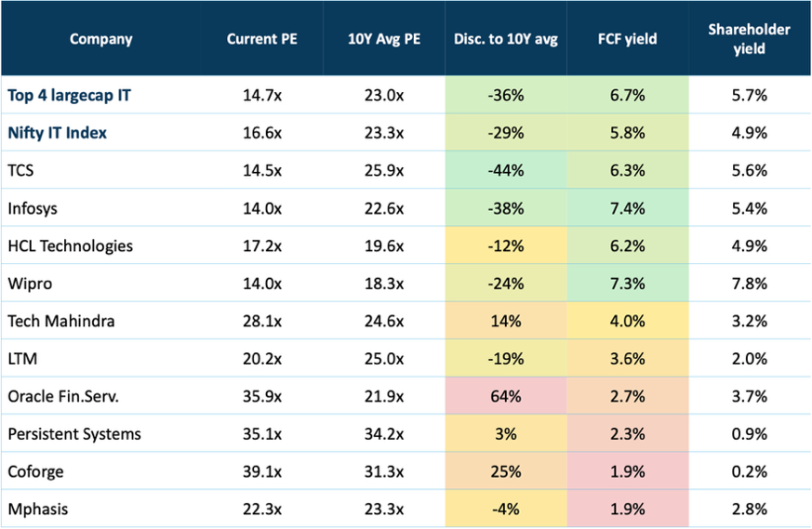Select the Shareholder yield header
The height and width of the screenshot is (529, 812).
click(750, 39)
